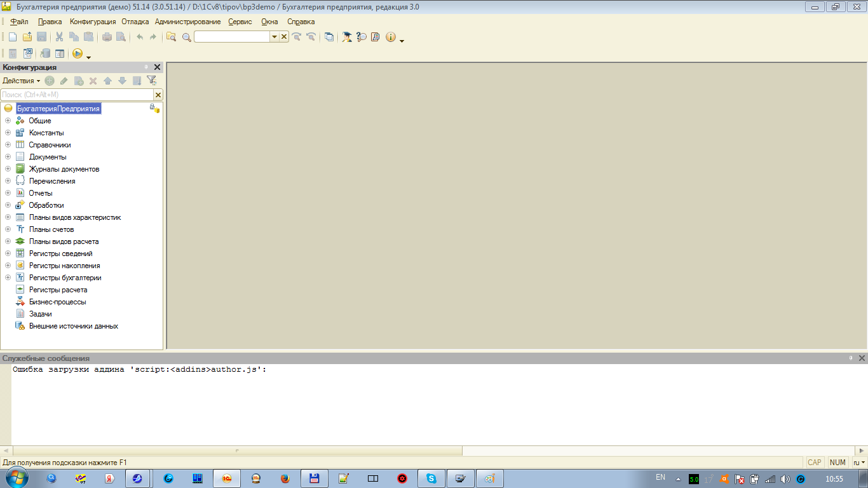This screenshot has width=868, height=488.
Task: Open the Windows Start menu
Action: 16,478
